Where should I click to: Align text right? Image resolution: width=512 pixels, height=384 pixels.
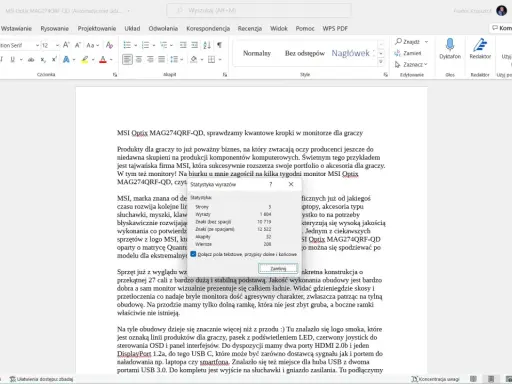pyautogui.click(x=150, y=60)
